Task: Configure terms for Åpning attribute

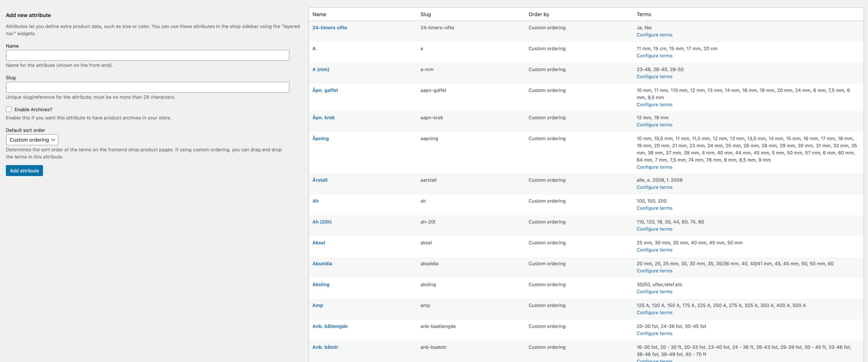Action: click(654, 167)
